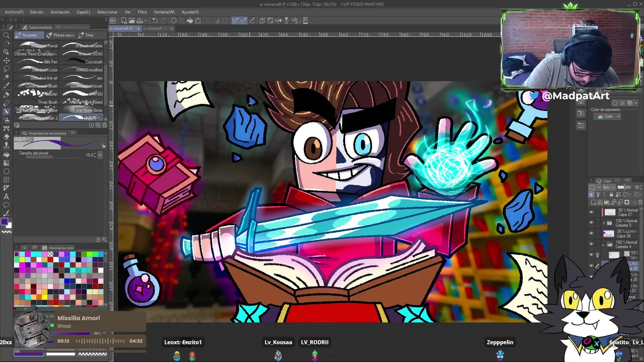Open the Filtro menu

[142, 12]
